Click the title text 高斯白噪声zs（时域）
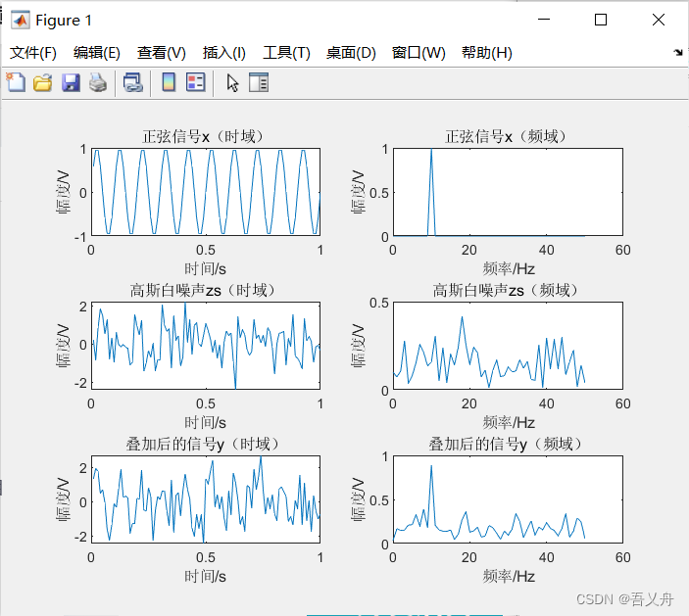Viewport: 689px width, 616px height. 205,290
